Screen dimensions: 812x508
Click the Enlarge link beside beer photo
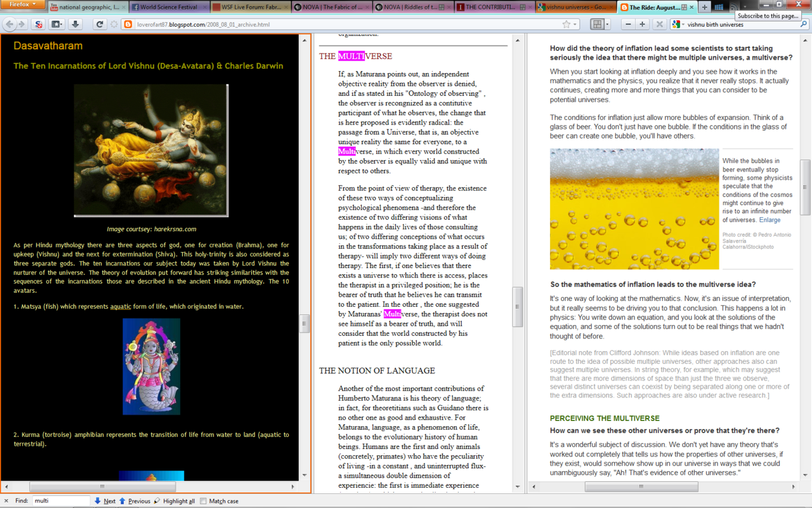[769, 220]
